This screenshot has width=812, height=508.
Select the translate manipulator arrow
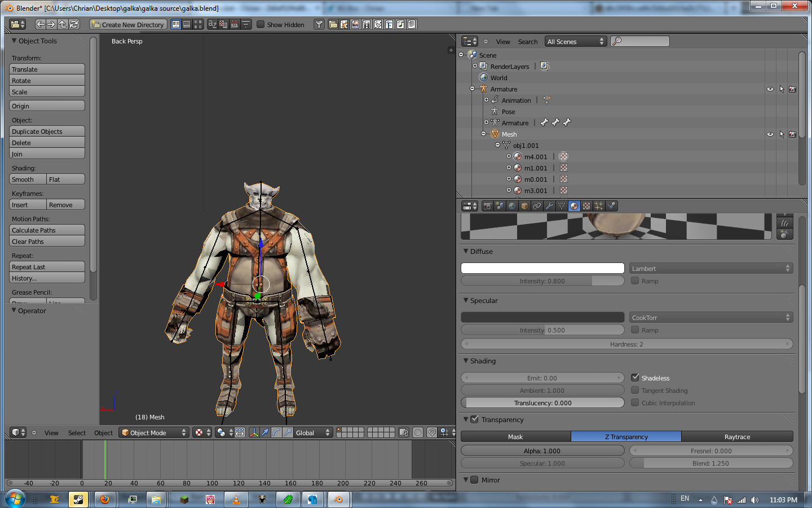[x=265, y=432]
